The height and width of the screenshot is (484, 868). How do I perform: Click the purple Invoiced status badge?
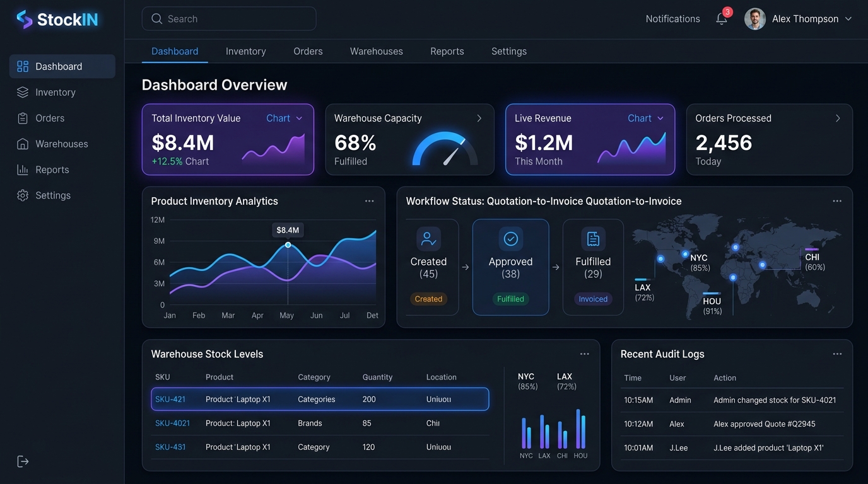593,299
